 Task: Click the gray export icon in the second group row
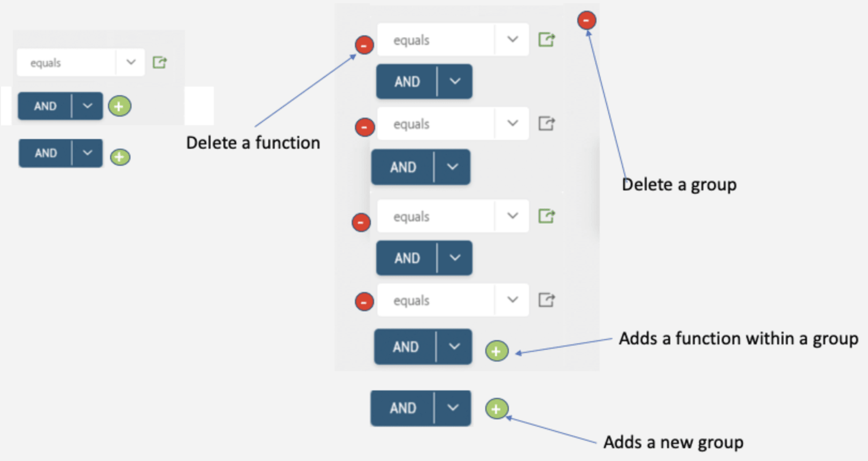[x=546, y=124]
